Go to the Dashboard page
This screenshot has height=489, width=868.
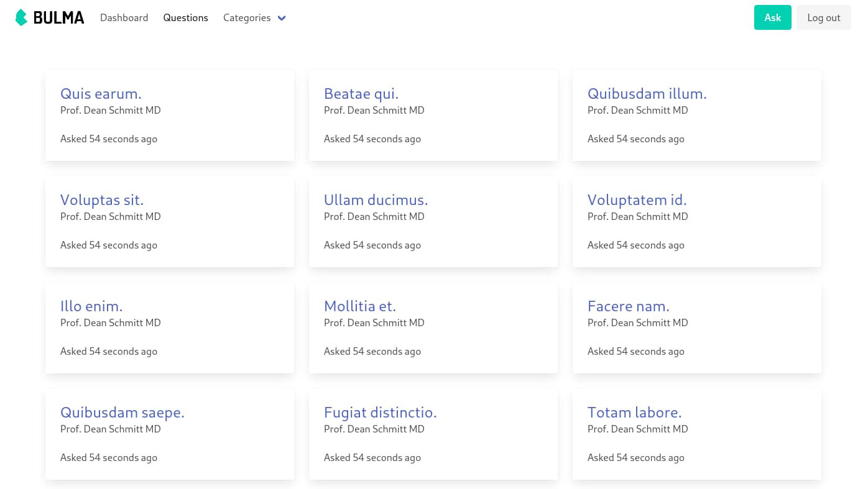(x=124, y=17)
